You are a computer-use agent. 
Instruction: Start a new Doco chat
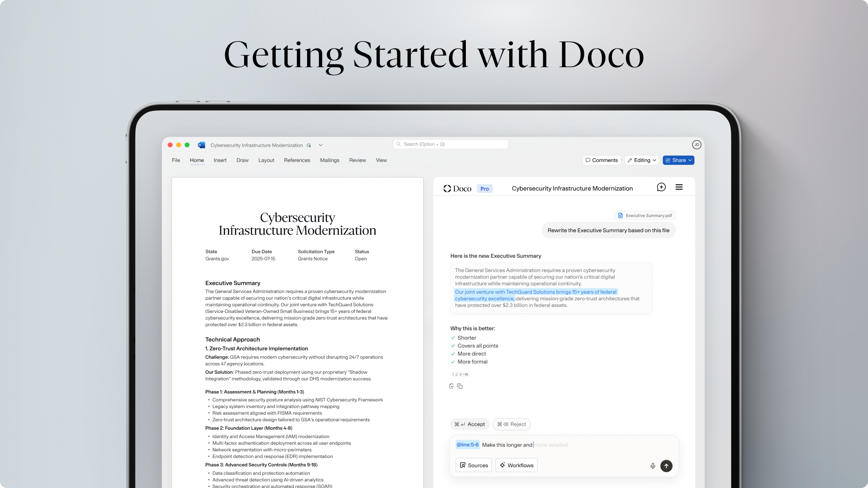661,187
